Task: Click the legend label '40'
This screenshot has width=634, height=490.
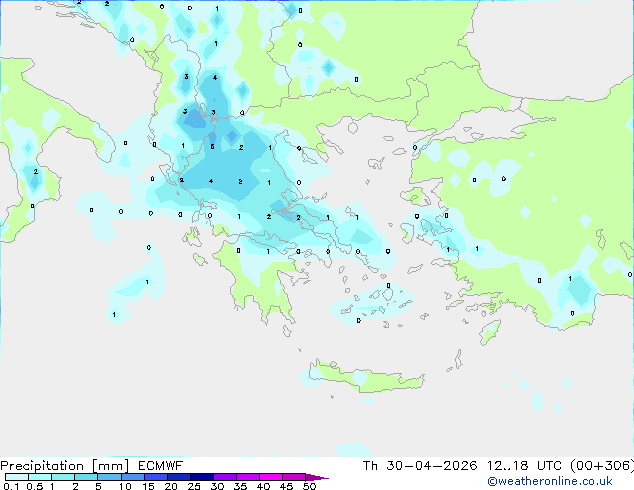Action: (263, 486)
